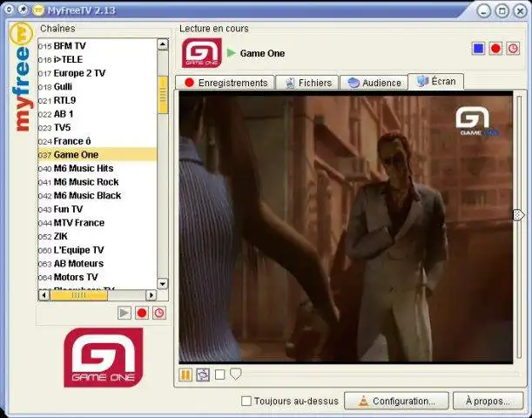The width and height of the screenshot is (532, 418).
Task: Select channel 016 i>TELE
Action: pyautogui.click(x=97, y=59)
